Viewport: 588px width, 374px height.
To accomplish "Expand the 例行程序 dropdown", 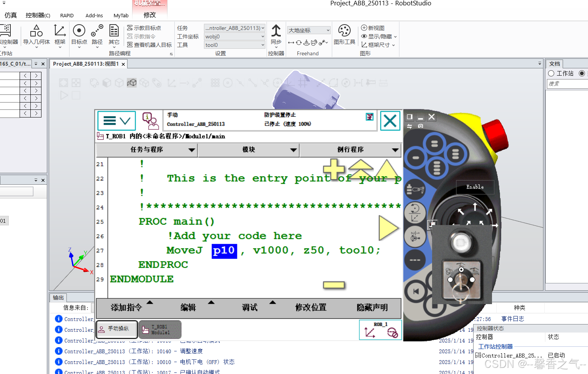I will 350,150.
